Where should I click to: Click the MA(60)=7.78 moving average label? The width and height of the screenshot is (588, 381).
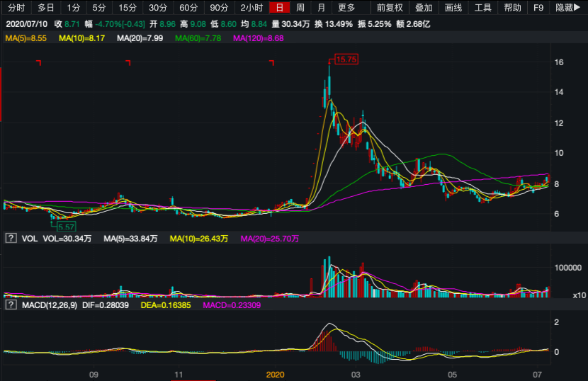pos(198,38)
